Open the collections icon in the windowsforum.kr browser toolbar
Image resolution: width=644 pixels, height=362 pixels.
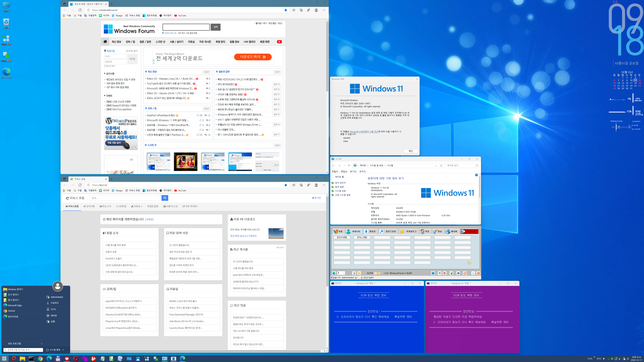point(301,10)
